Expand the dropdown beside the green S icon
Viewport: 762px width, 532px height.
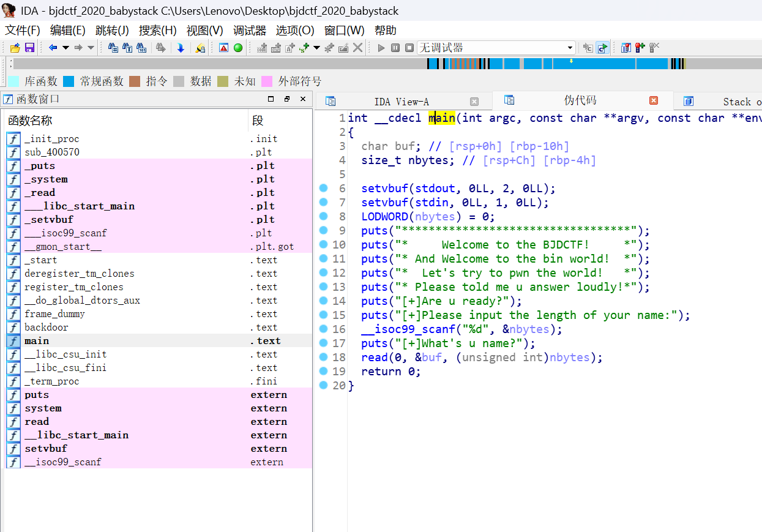point(316,48)
